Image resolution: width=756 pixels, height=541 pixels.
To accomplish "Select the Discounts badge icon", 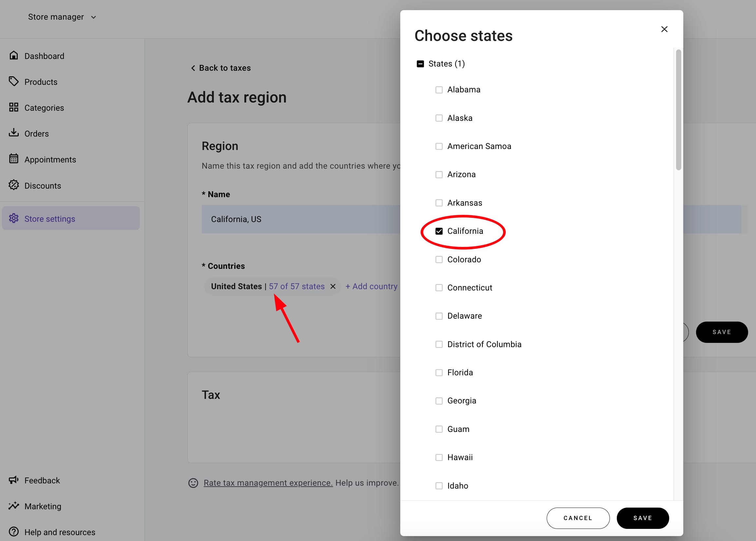I will tap(14, 185).
